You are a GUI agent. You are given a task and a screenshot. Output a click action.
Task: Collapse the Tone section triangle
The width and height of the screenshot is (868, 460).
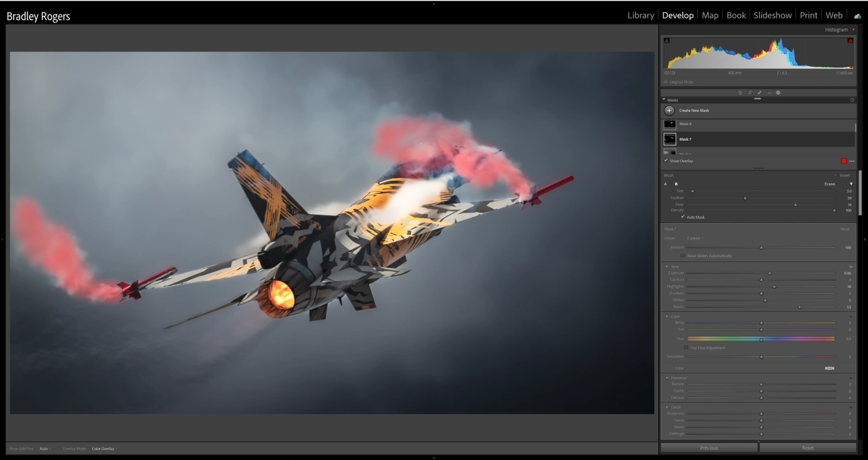click(x=667, y=267)
